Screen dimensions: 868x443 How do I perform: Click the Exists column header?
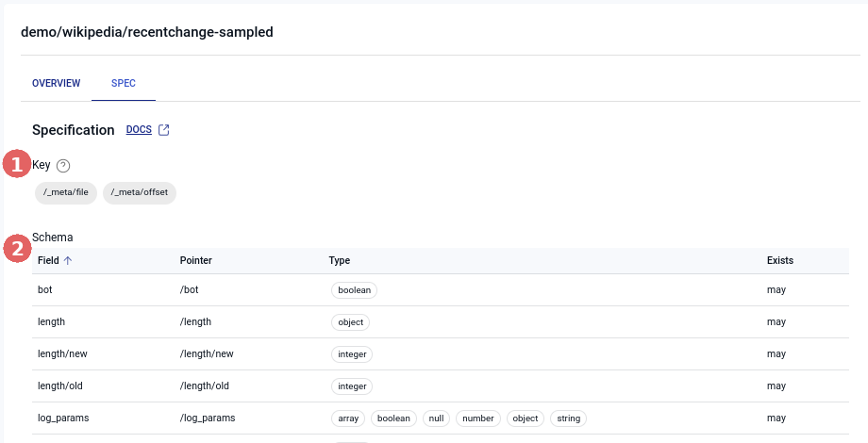[779, 260]
